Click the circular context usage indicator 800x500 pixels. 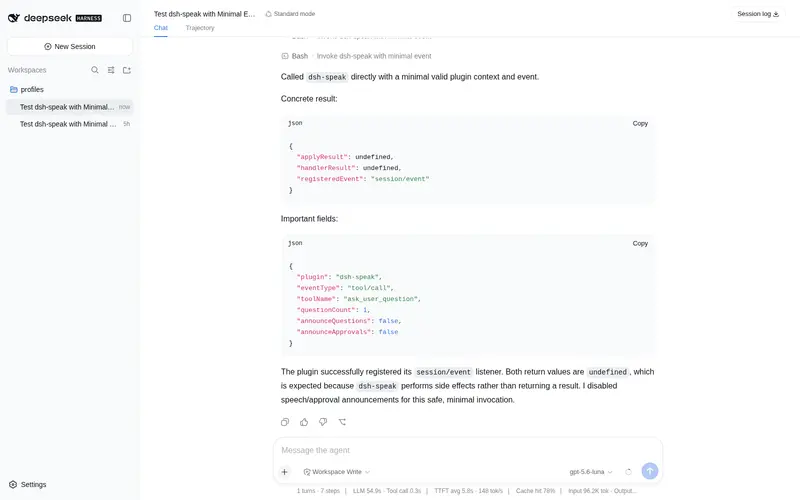tap(629, 472)
